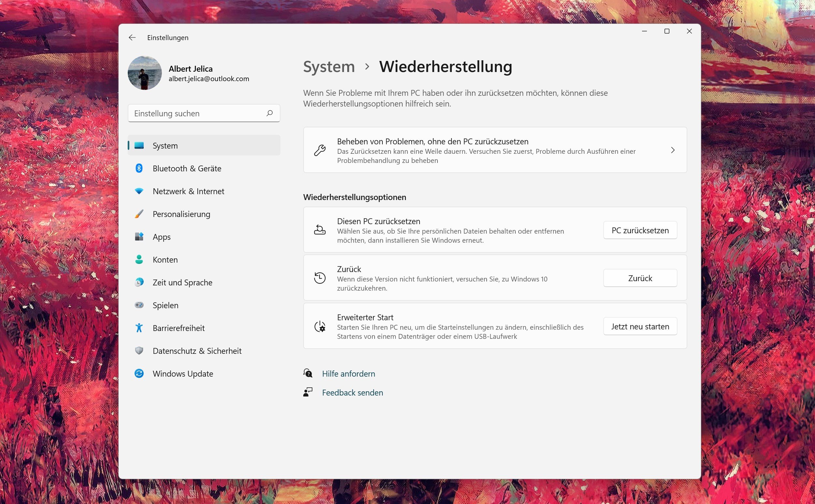The width and height of the screenshot is (815, 504).
Task: Click the System breadcrumb in header
Action: pyautogui.click(x=329, y=67)
